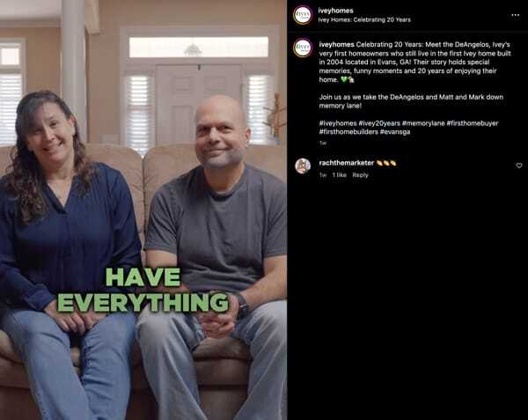
Task: Open iveyhomes profile picture in post header
Action: (303, 15)
